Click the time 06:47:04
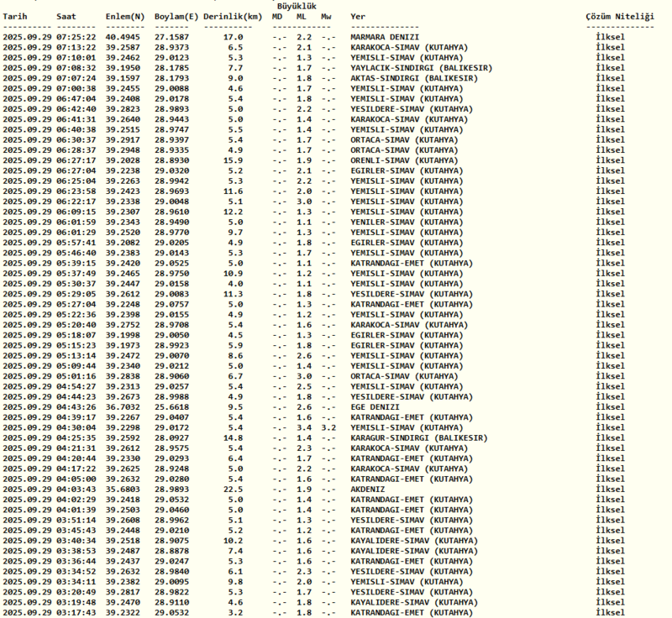 (x=76, y=99)
